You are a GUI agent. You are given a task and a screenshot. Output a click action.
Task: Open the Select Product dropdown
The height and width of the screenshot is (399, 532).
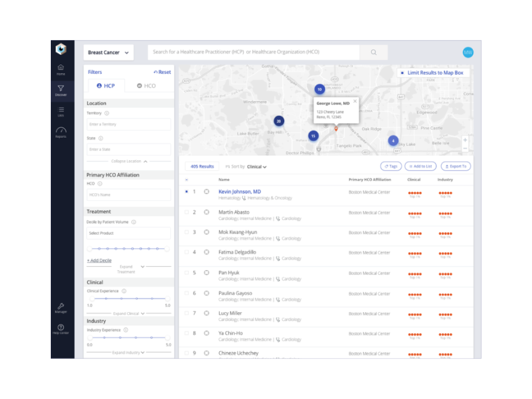click(x=129, y=233)
